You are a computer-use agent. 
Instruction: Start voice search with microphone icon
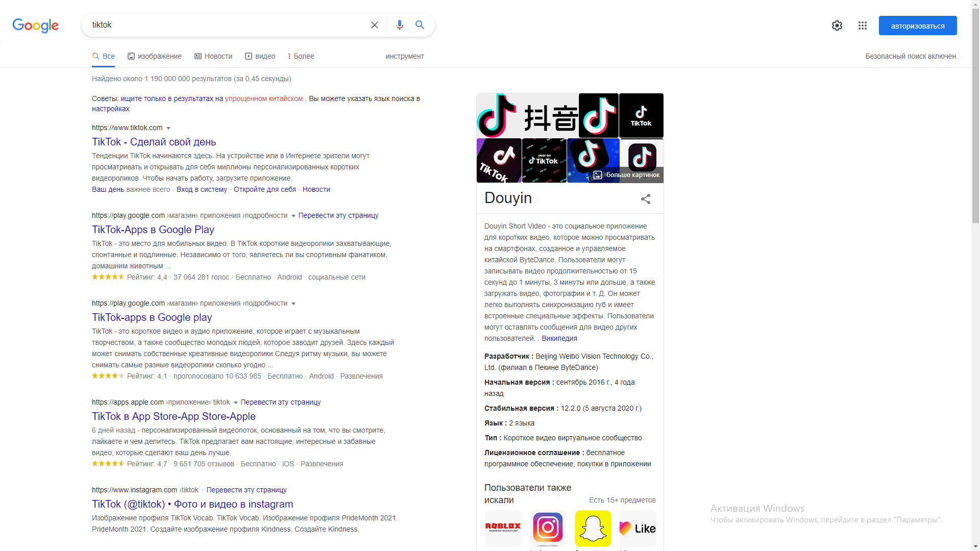pos(400,25)
